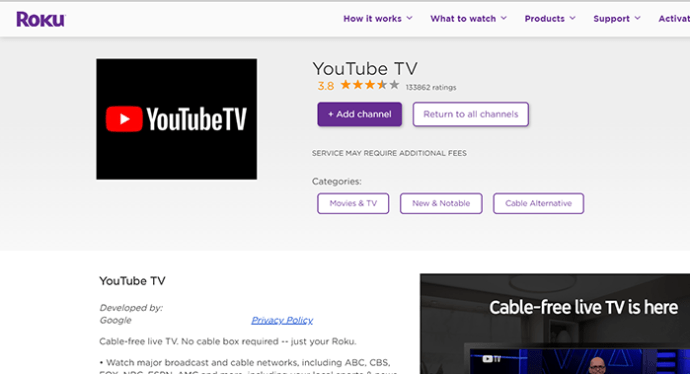This screenshot has height=374, width=690.
Task: Open the How it works menu
Action: 372,18
